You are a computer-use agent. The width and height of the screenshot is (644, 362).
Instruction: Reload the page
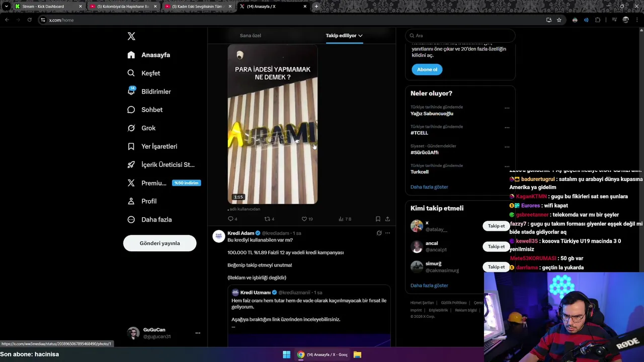coord(29,20)
